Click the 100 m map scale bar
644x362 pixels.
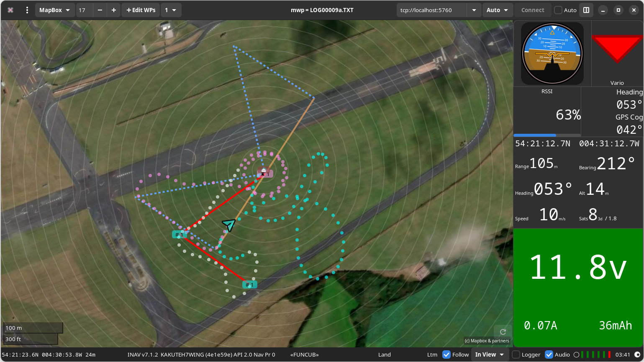click(x=33, y=328)
